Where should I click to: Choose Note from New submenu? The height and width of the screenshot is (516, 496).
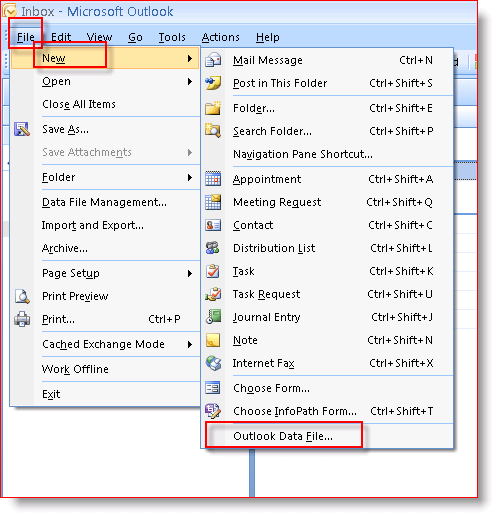click(327, 340)
